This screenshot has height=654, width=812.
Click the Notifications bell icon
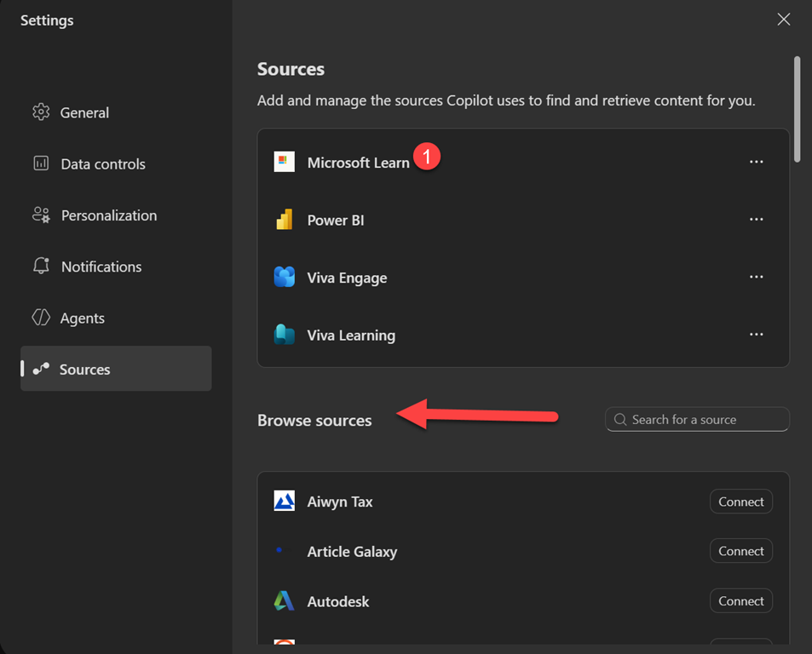[41, 266]
